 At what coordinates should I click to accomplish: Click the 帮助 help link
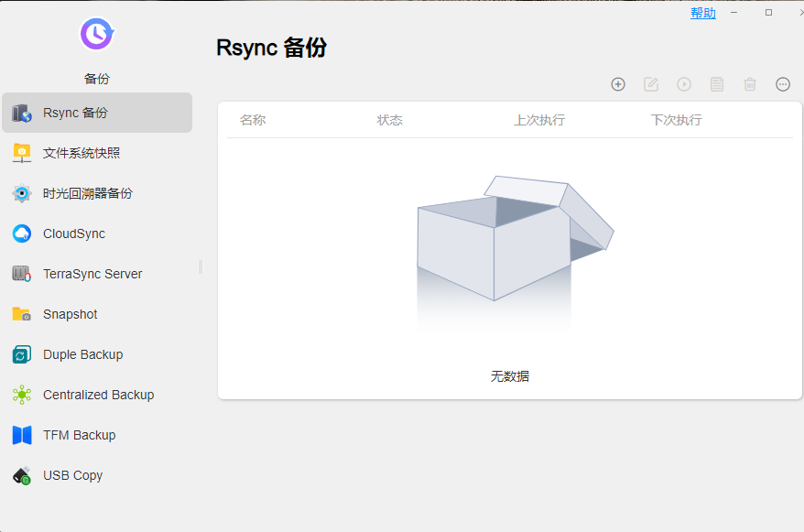pos(703,13)
